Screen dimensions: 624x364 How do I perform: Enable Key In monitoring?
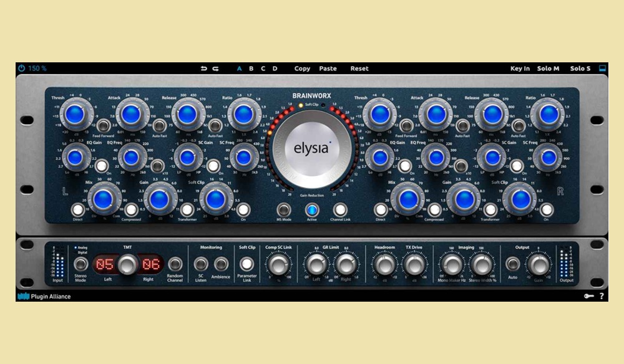coord(520,68)
